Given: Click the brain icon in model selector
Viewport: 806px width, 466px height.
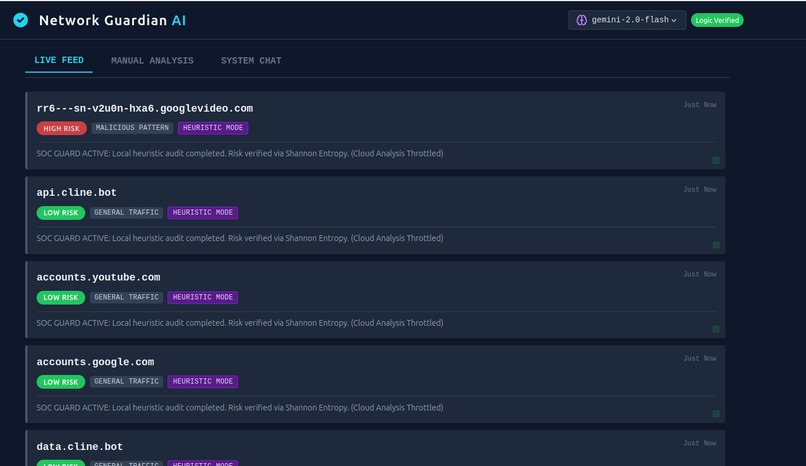Looking at the screenshot, I should pos(581,20).
